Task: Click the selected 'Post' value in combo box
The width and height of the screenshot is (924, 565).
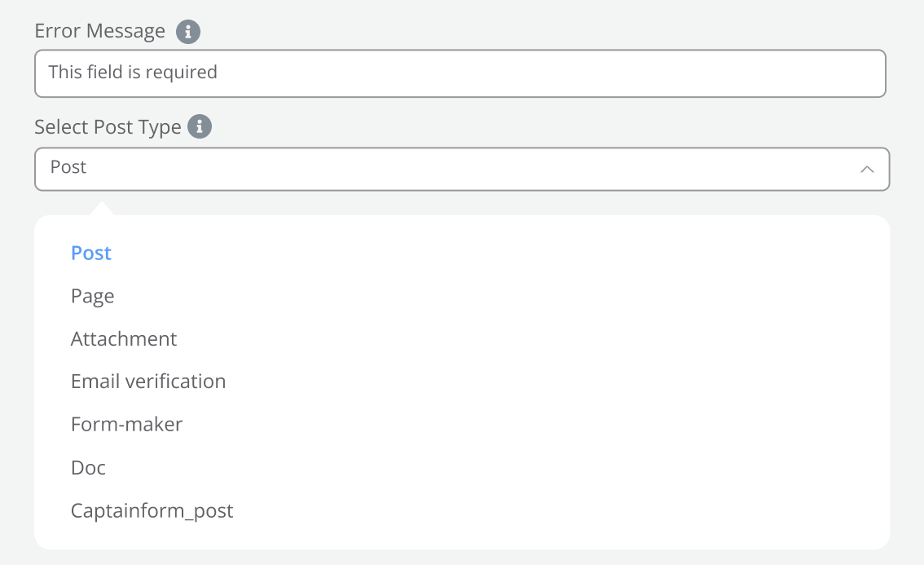Action: [68, 168]
